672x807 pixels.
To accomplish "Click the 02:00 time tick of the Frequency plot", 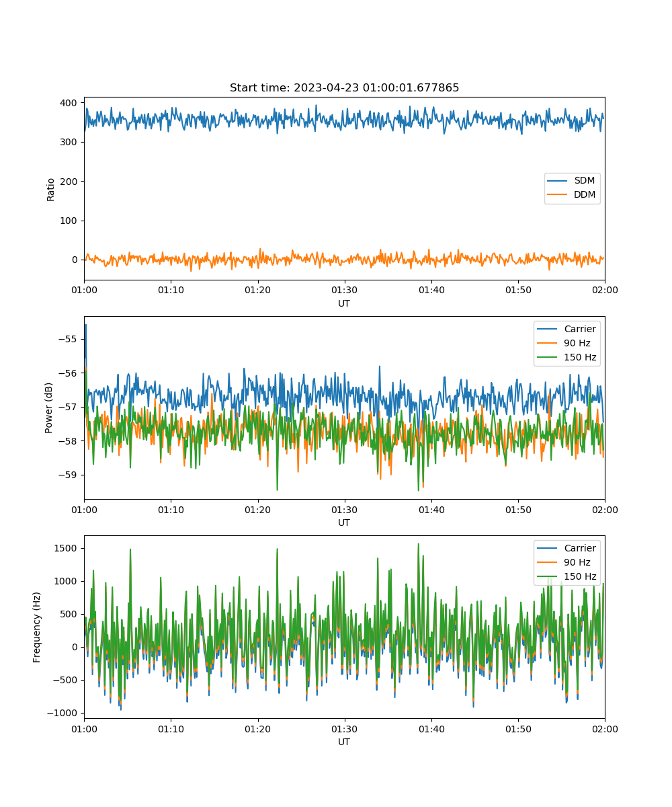I will (x=604, y=728).
